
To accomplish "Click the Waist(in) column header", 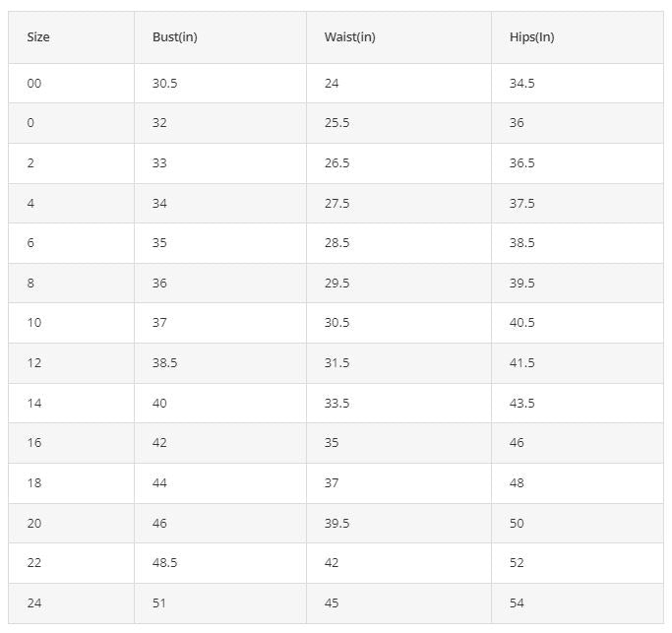I will (x=349, y=37).
